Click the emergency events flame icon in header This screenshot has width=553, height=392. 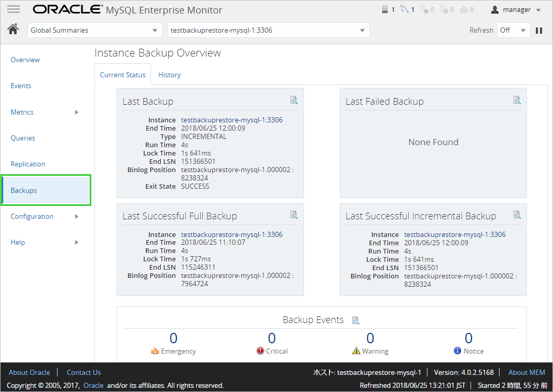pos(464,9)
